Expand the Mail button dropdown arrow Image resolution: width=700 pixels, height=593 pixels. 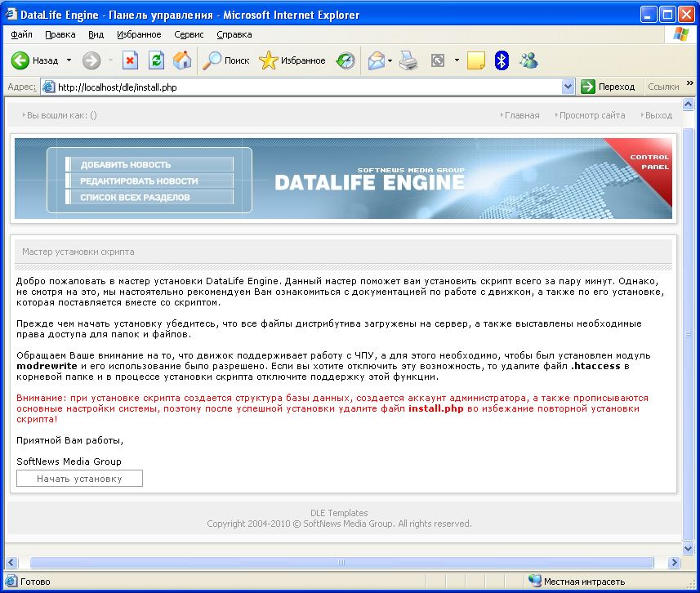(390, 60)
